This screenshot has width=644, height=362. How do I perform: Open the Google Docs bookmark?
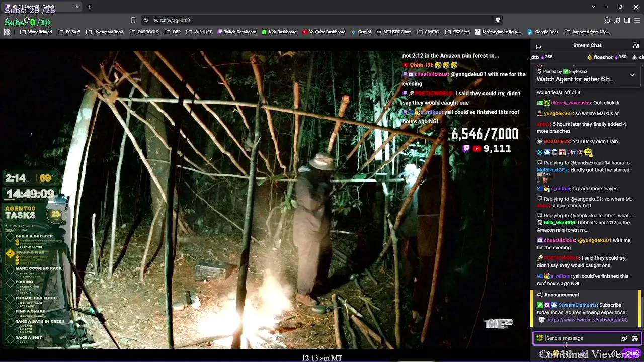[543, 32]
